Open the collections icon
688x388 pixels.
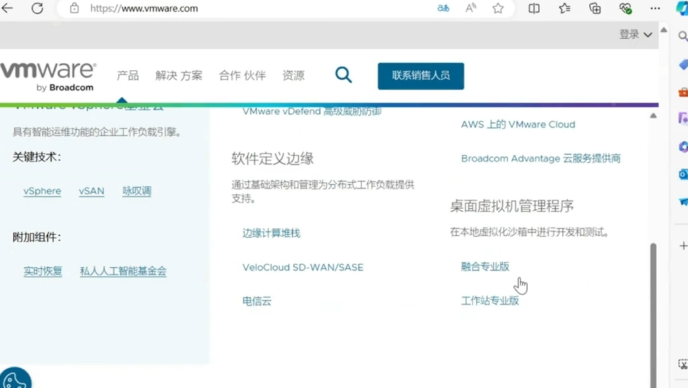[595, 8]
